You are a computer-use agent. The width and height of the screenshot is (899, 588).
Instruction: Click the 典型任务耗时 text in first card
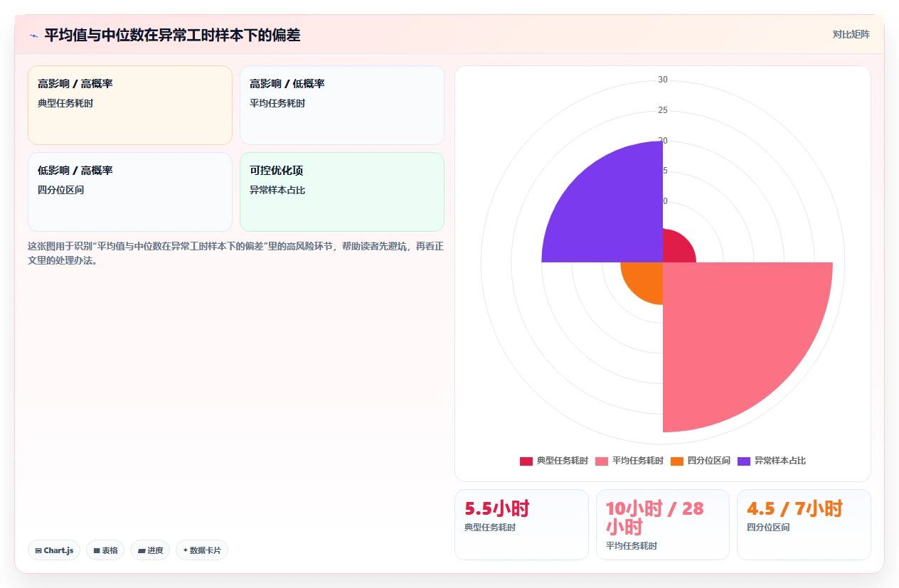[x=65, y=103]
